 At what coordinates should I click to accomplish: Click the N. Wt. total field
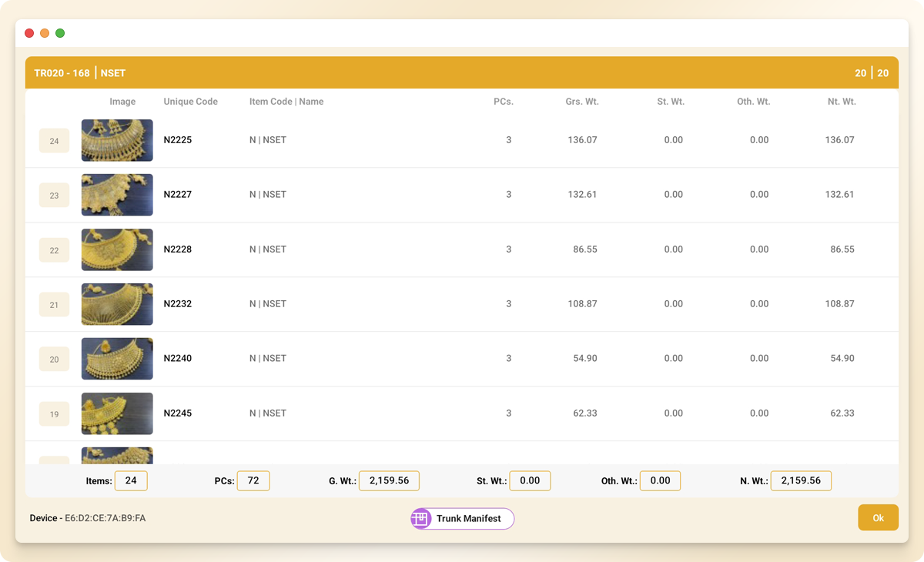pos(801,481)
